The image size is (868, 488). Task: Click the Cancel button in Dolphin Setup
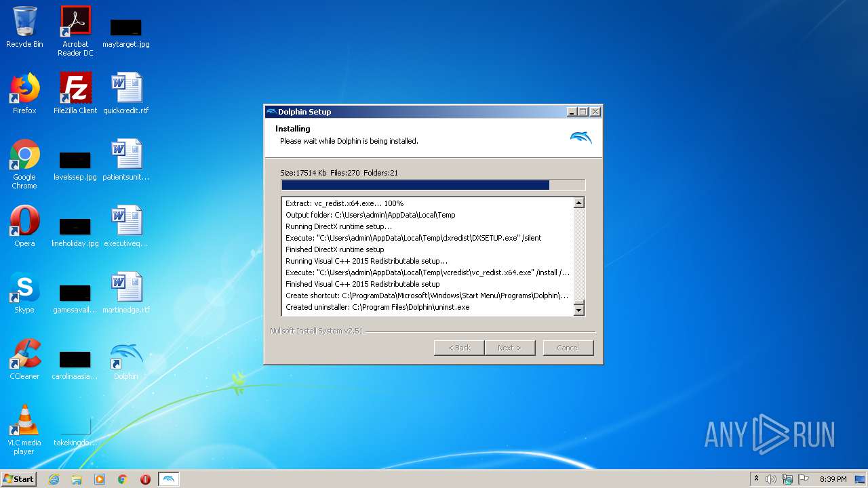tap(568, 348)
